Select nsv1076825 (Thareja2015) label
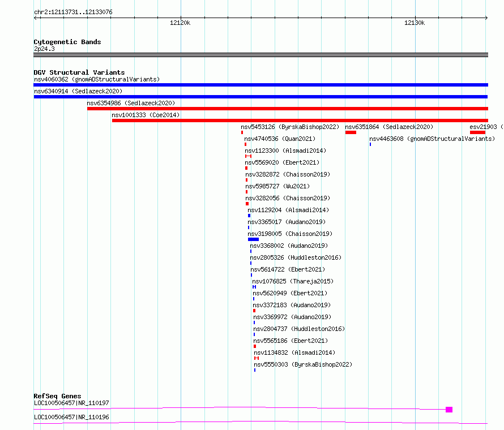Image resolution: width=504 pixels, height=430 pixels. 293,281
